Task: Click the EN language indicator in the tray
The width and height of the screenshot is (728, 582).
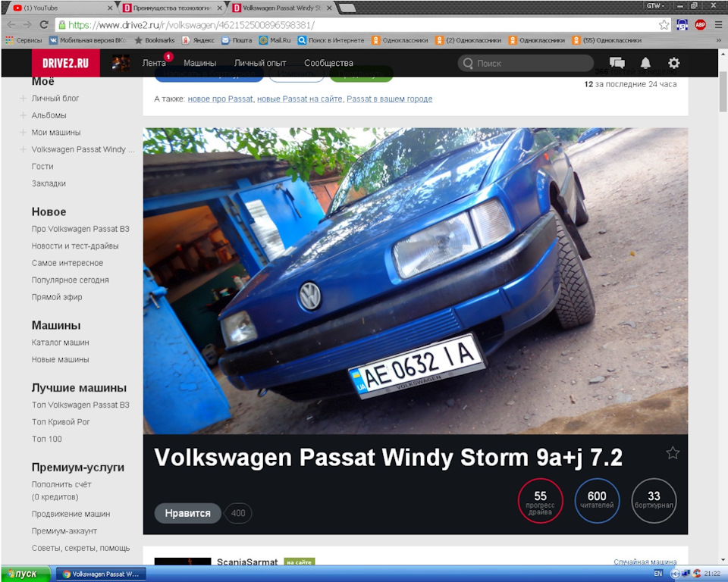Action: coord(658,574)
